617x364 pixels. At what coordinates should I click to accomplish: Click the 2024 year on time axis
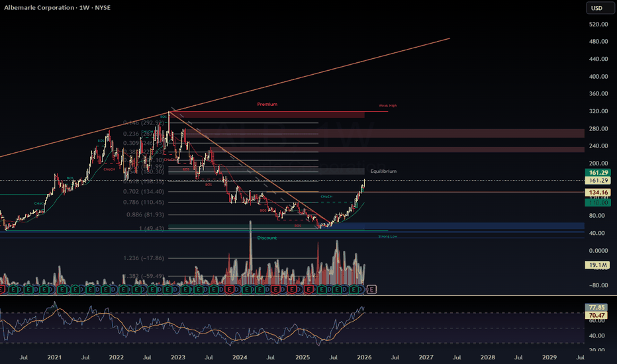pyautogui.click(x=240, y=357)
